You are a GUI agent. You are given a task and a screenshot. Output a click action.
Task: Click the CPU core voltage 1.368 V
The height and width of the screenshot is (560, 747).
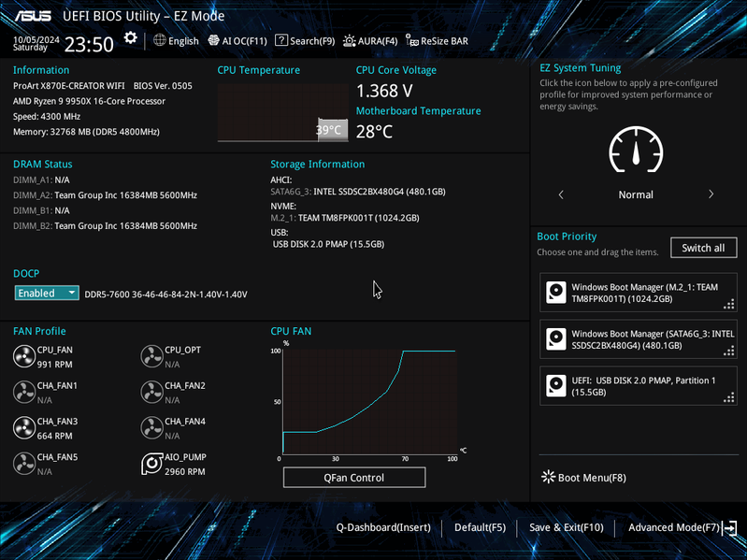tap(384, 91)
